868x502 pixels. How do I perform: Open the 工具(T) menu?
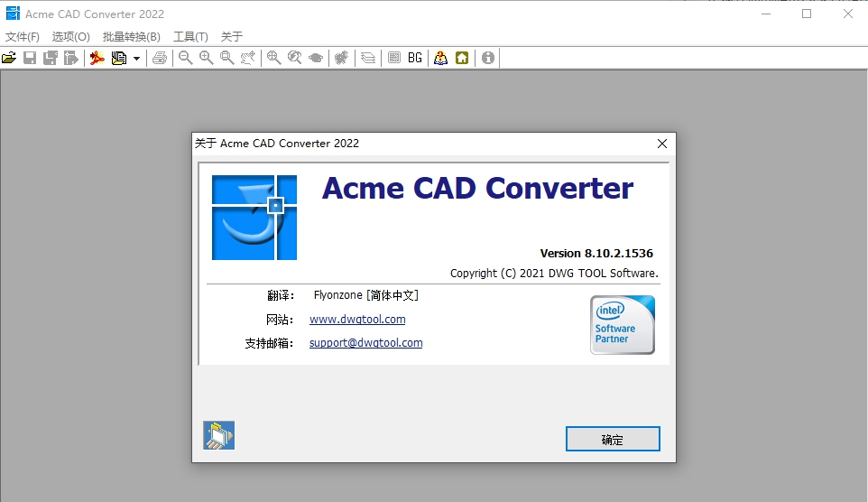190,37
